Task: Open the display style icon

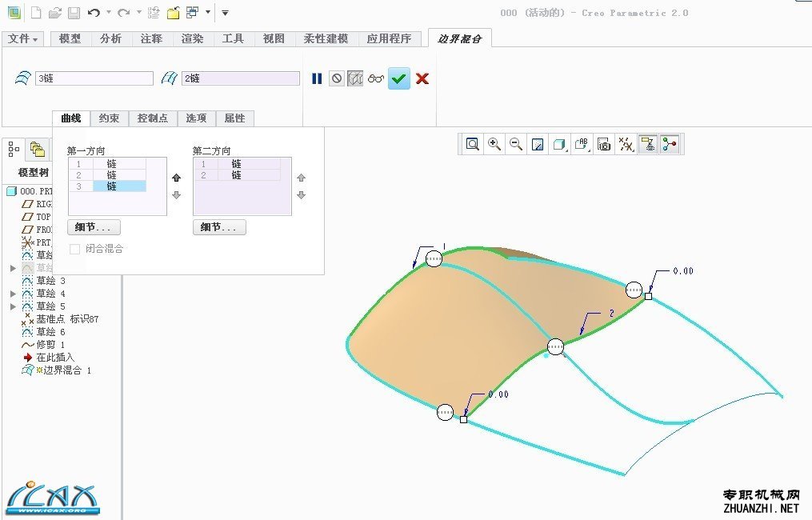Action: (559, 144)
